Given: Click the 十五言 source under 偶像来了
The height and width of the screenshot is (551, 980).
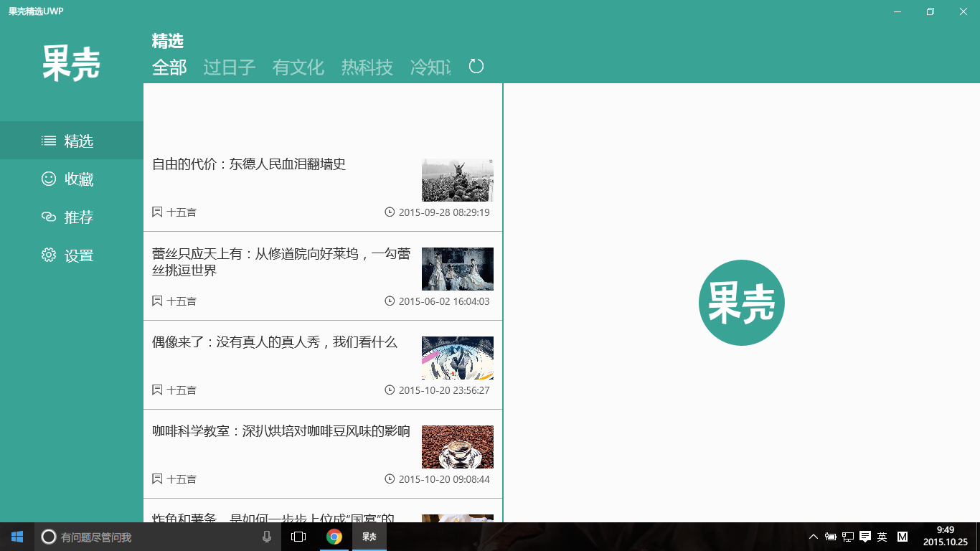Looking at the screenshot, I should (182, 390).
